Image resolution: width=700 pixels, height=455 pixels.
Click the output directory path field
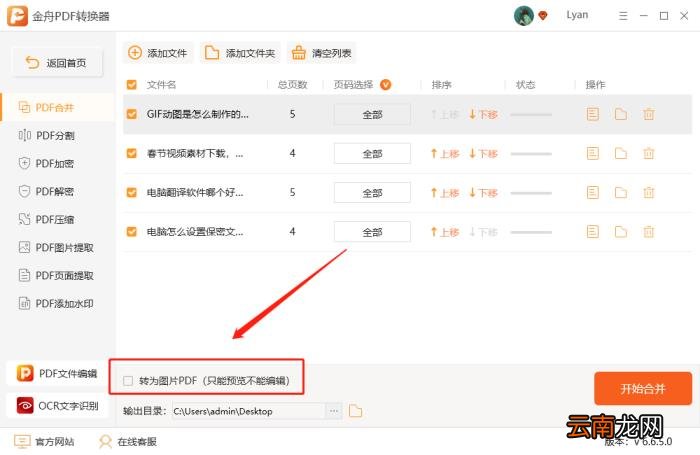coord(249,411)
